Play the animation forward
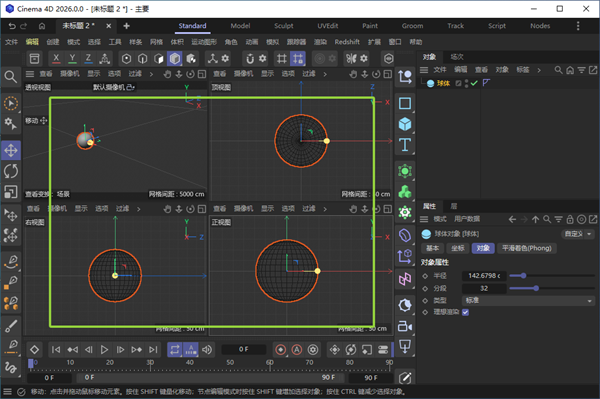 pyautogui.click(x=104, y=350)
